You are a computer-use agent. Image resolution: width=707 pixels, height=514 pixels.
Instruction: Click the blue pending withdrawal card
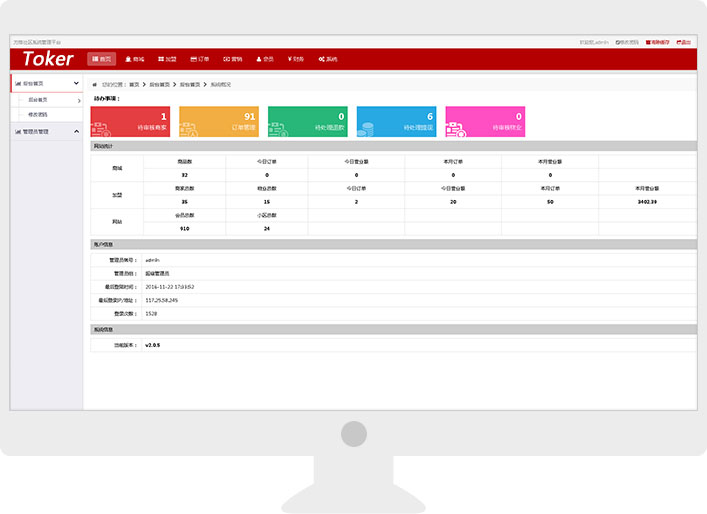tap(396, 122)
